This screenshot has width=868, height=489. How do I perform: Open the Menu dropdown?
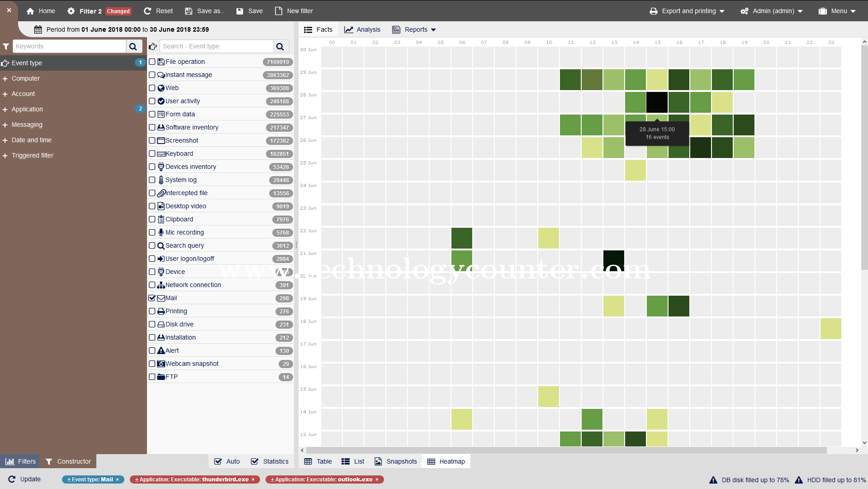(837, 11)
